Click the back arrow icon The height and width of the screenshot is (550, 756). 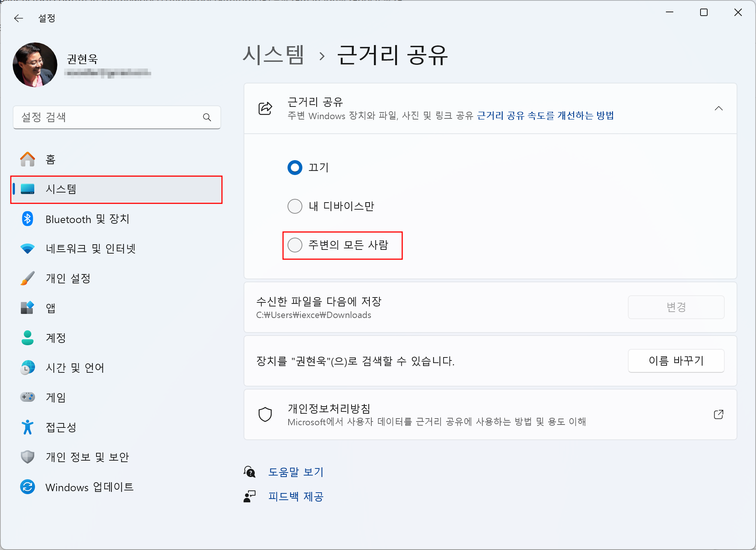[x=18, y=18]
